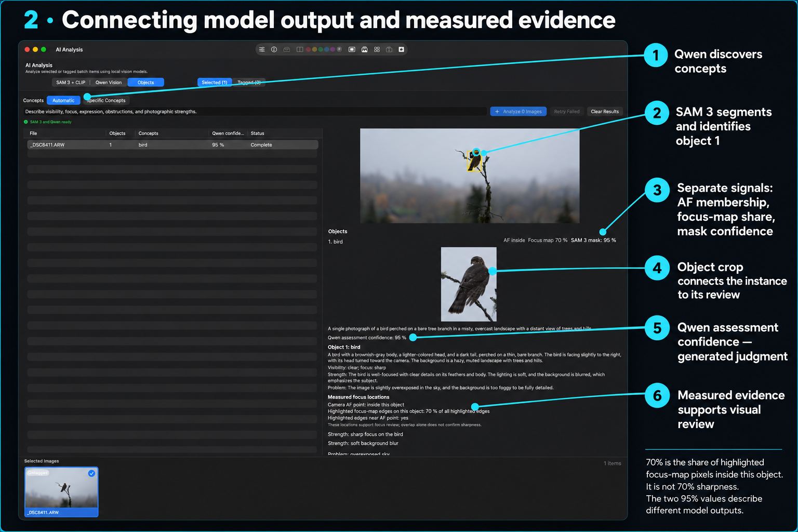Click the AI analysis toolbar icon

[364, 49]
